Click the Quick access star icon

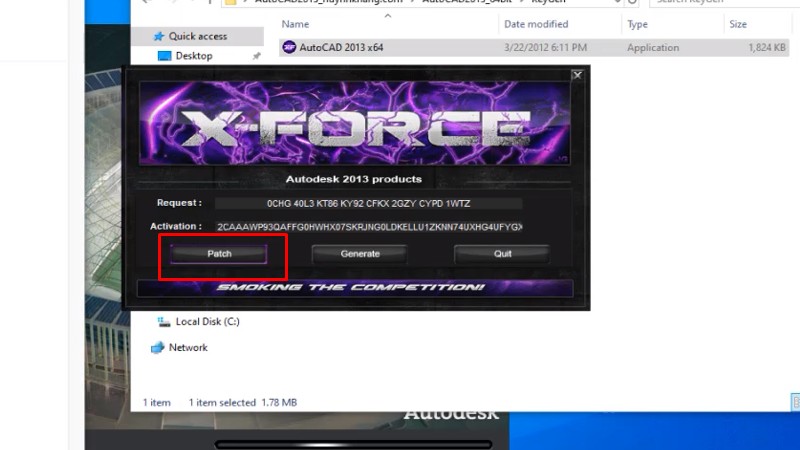[x=157, y=36]
